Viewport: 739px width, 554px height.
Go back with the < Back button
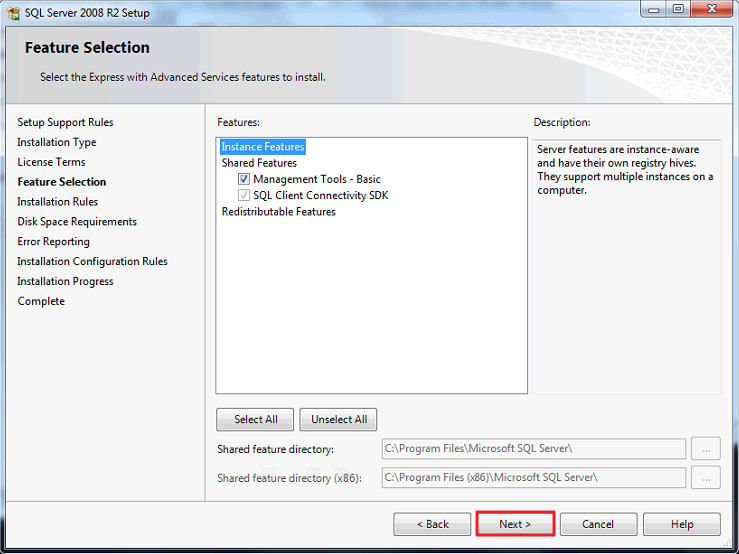(432, 524)
